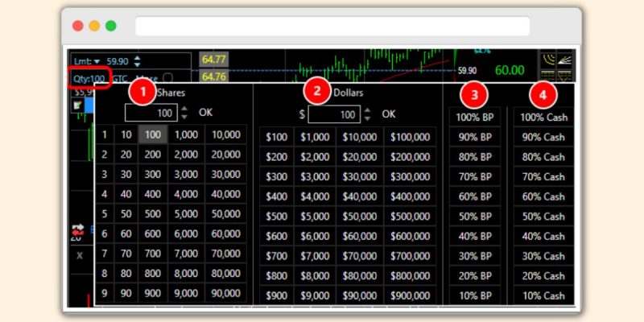Screen dimensions: 644x322
Task: Choose 10,000 shares quantity
Action: (226, 134)
